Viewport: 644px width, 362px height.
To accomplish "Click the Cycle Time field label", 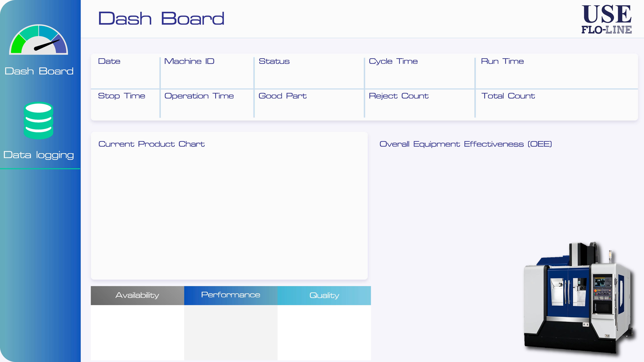I will 393,61.
